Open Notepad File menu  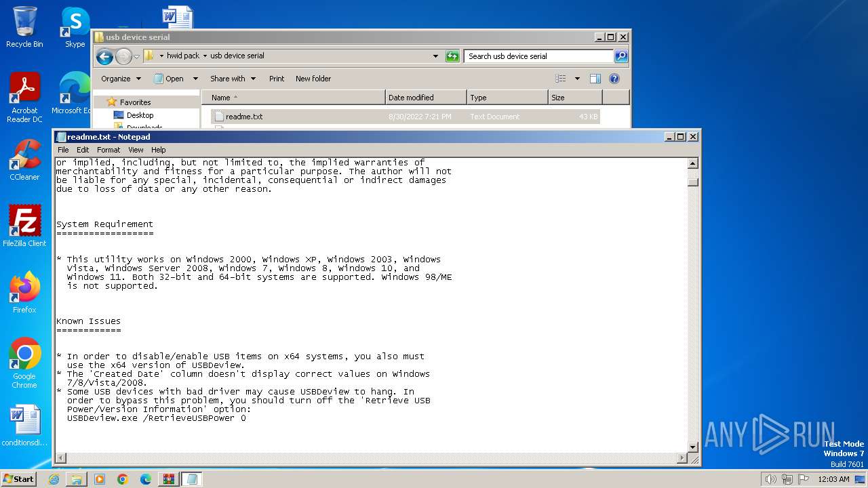click(63, 150)
